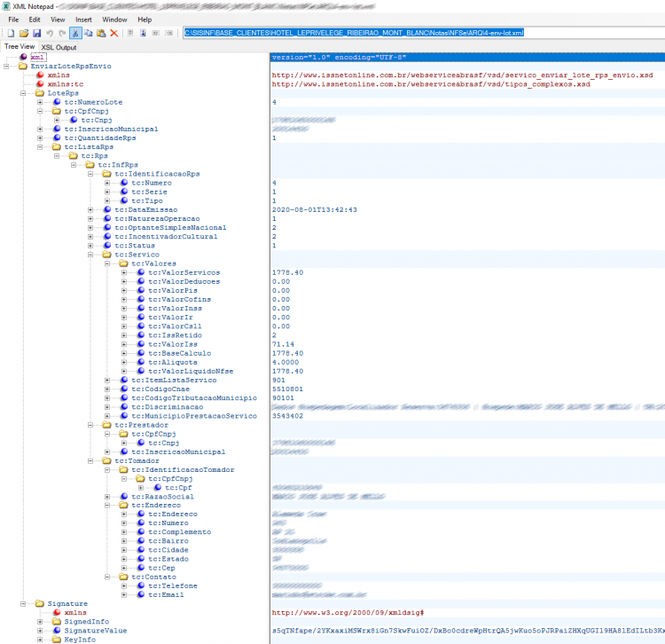Click the blue icon beside SignatureValue
The image size is (665, 644).
(58, 631)
